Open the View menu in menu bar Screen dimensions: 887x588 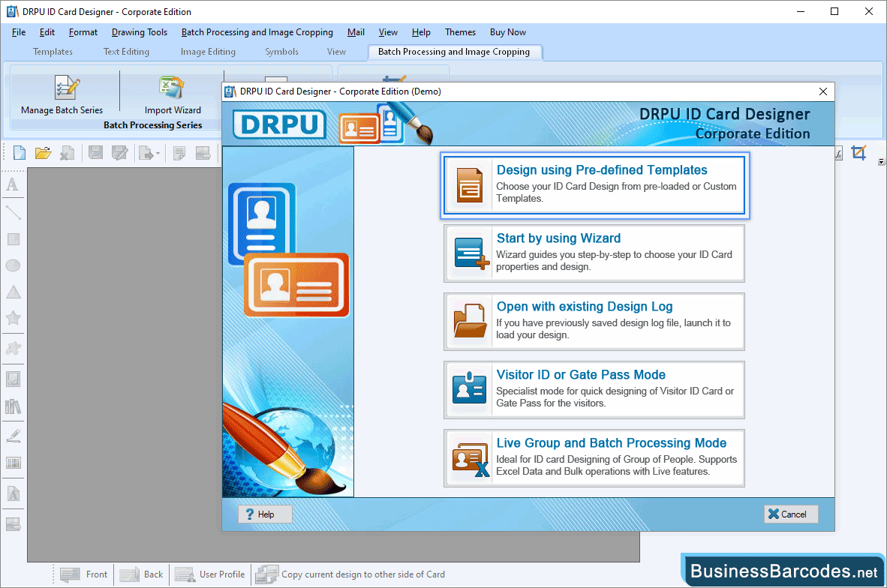[388, 32]
